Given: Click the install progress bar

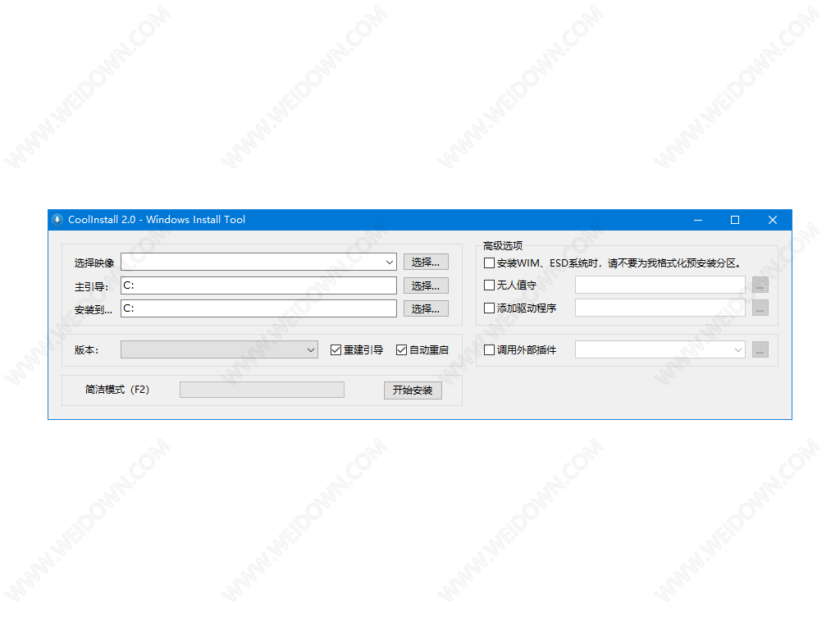Looking at the screenshot, I should click(x=262, y=390).
